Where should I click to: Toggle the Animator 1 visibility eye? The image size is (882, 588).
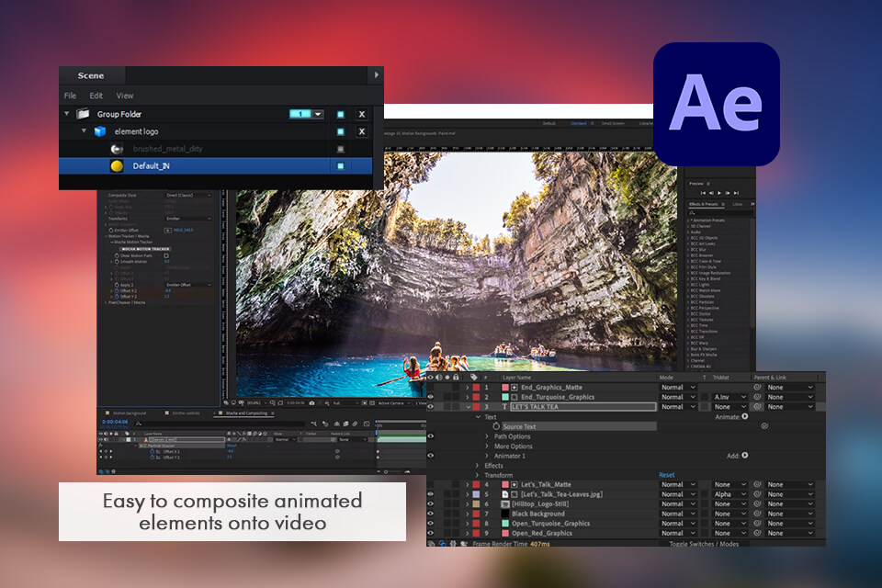431,456
